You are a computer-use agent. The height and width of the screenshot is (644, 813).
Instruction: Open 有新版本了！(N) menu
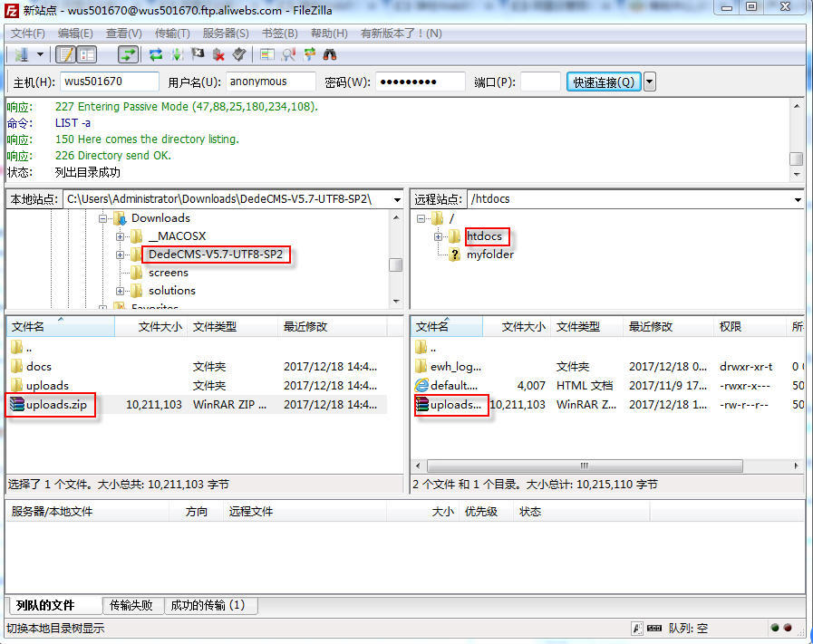(x=402, y=34)
